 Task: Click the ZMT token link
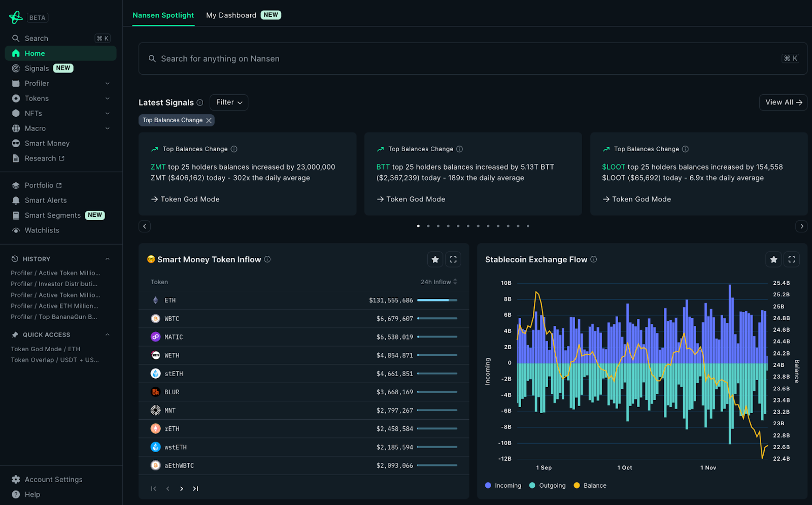click(x=158, y=167)
